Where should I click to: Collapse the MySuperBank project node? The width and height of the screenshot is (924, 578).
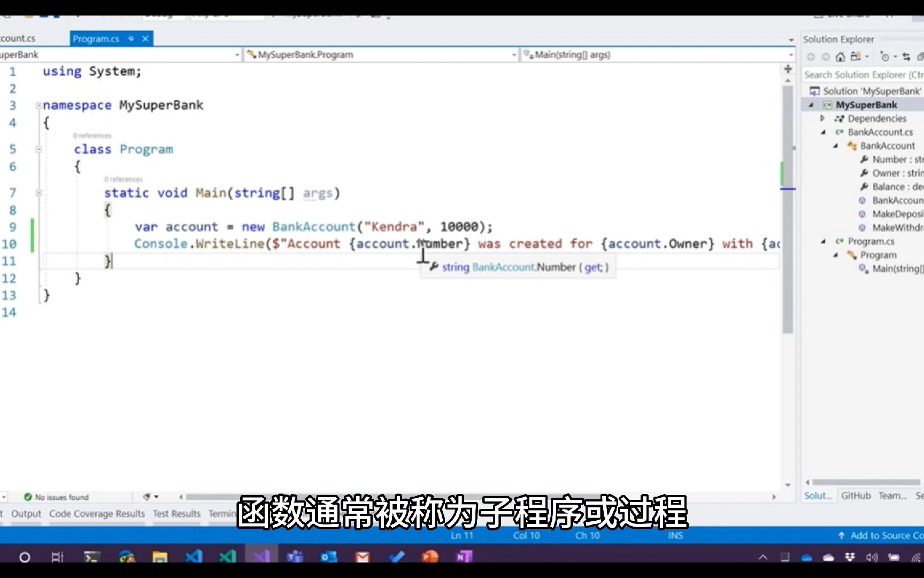pyautogui.click(x=811, y=104)
